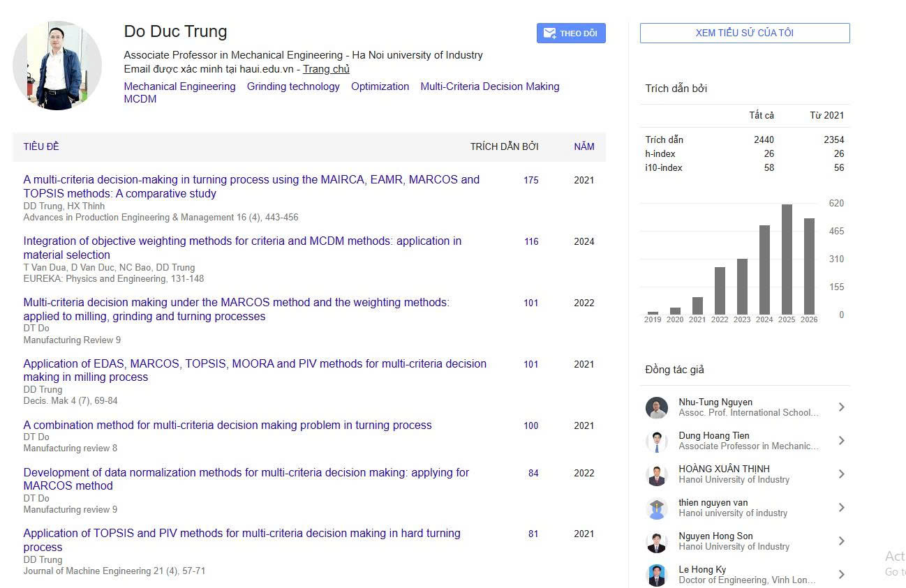Select the Mechanical Engineering interest tag
The height and width of the screenshot is (588, 906).
179,86
